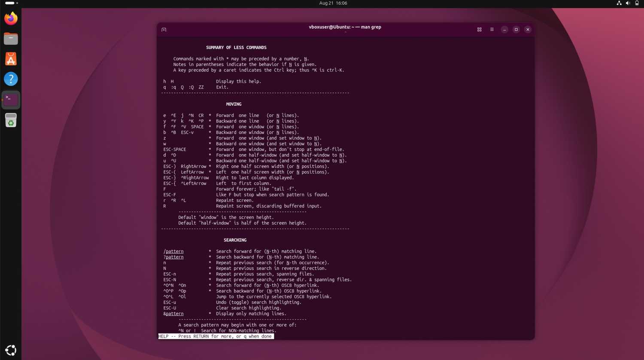
Task: Open the terminal tab overview grid
Action: [480, 30]
